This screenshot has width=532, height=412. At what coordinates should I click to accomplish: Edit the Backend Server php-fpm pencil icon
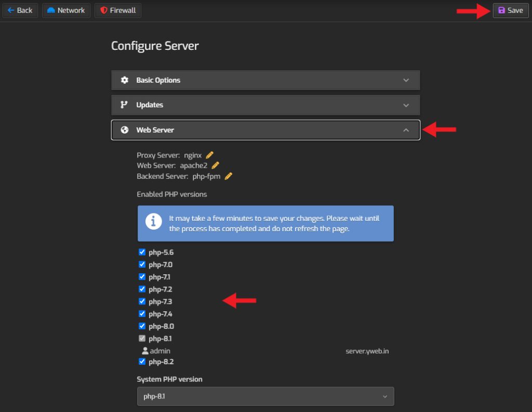point(229,176)
